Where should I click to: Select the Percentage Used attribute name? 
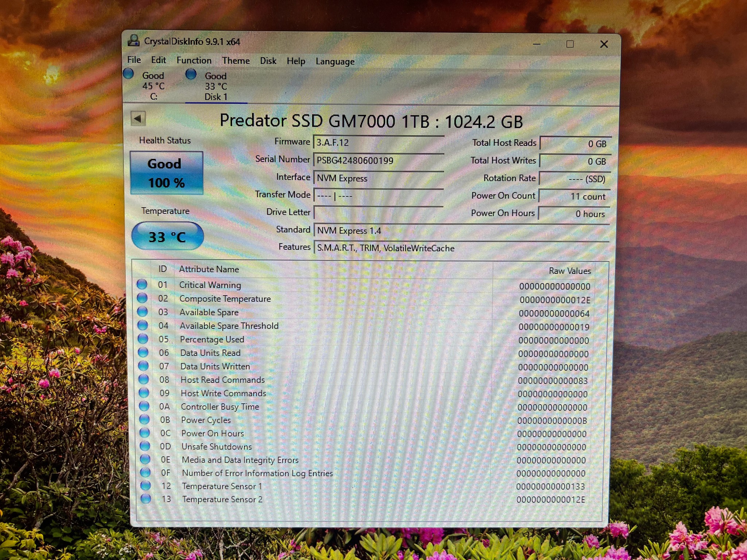pyautogui.click(x=212, y=339)
